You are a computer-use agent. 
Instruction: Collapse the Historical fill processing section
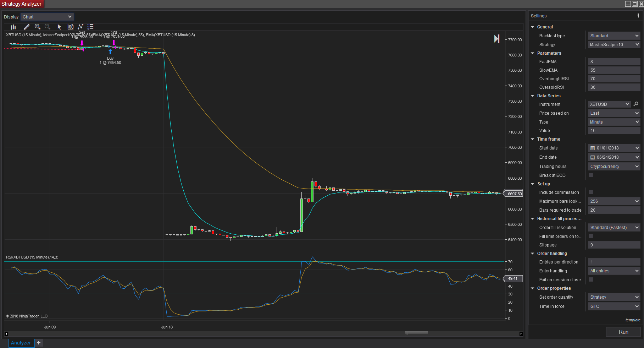point(533,219)
